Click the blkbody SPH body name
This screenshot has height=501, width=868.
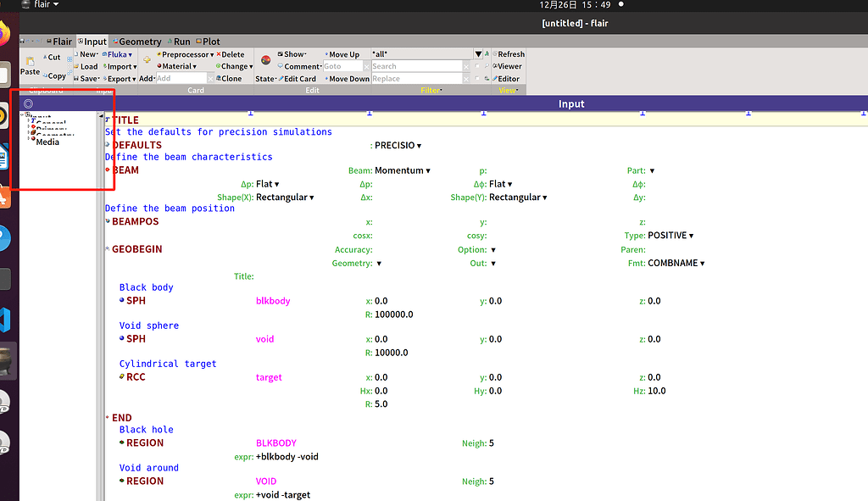(273, 301)
